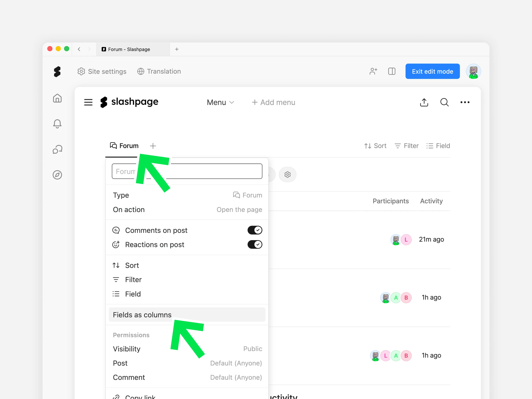The width and height of the screenshot is (532, 399).
Task: Change Visibility from Public
Action: coord(252,349)
